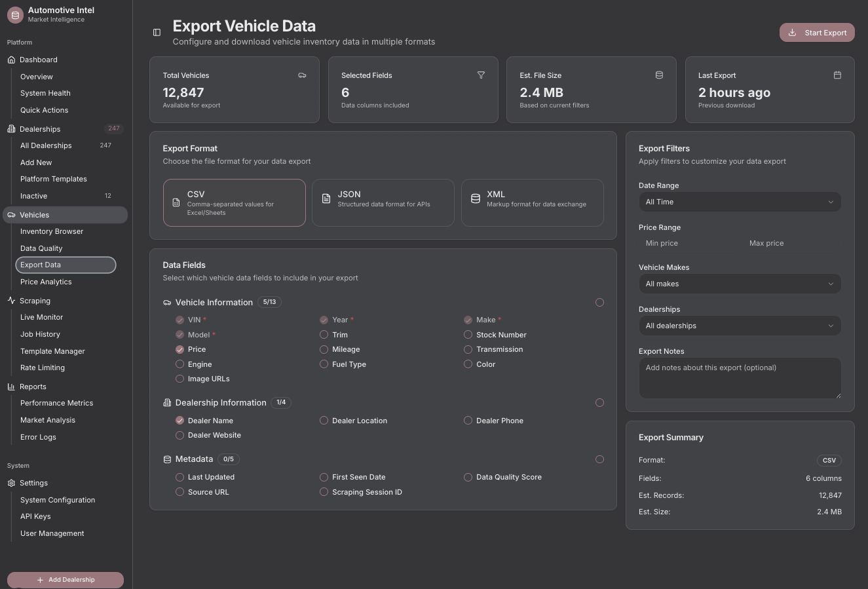This screenshot has width=868, height=589.
Task: Click the car icon beside Vehicle Information
Action: click(167, 303)
